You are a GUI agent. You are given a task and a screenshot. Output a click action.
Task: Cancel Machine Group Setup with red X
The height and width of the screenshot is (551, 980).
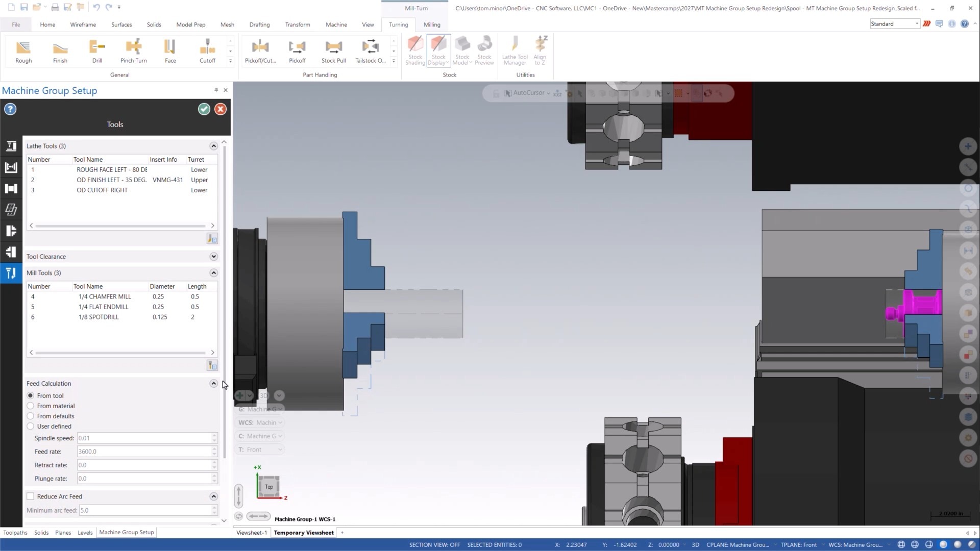(x=220, y=109)
